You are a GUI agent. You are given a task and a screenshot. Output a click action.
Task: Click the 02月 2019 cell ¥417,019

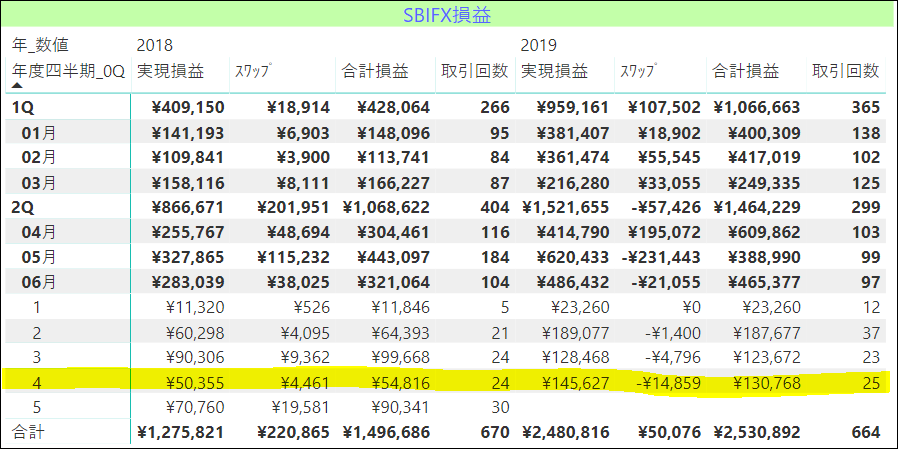click(764, 157)
